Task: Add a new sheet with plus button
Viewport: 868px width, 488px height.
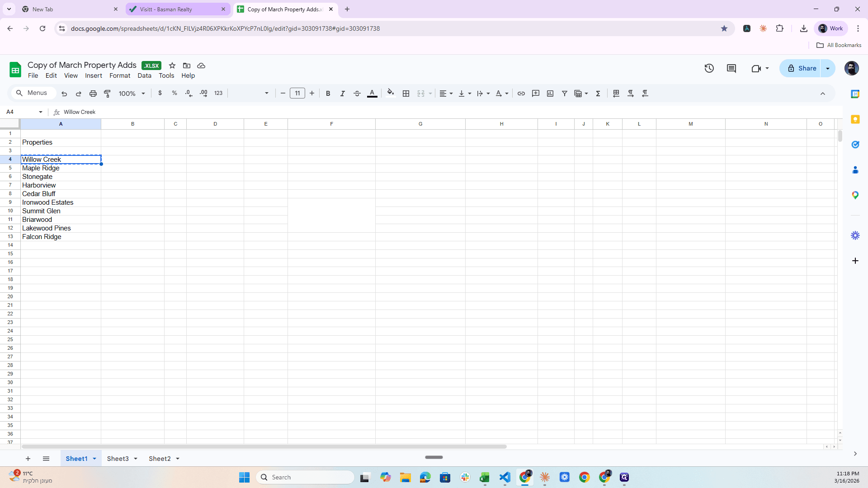Action: pyautogui.click(x=28, y=459)
